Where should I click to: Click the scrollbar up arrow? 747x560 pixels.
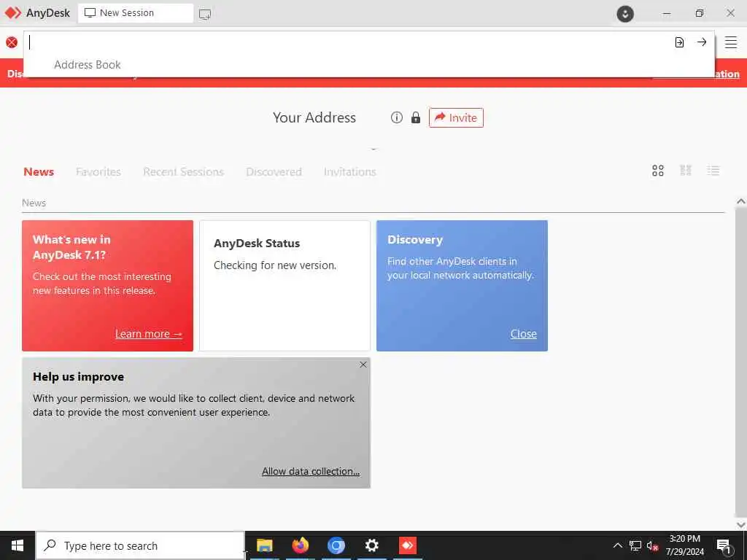click(x=741, y=201)
